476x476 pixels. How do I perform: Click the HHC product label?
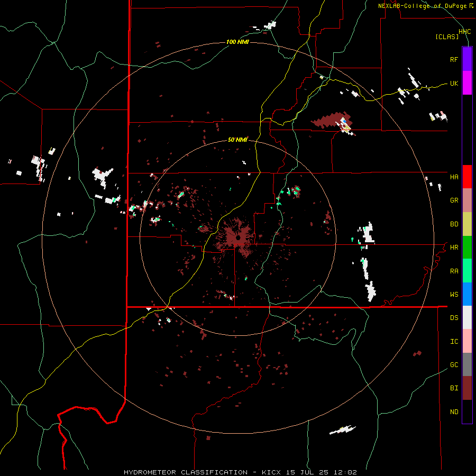[x=465, y=32]
